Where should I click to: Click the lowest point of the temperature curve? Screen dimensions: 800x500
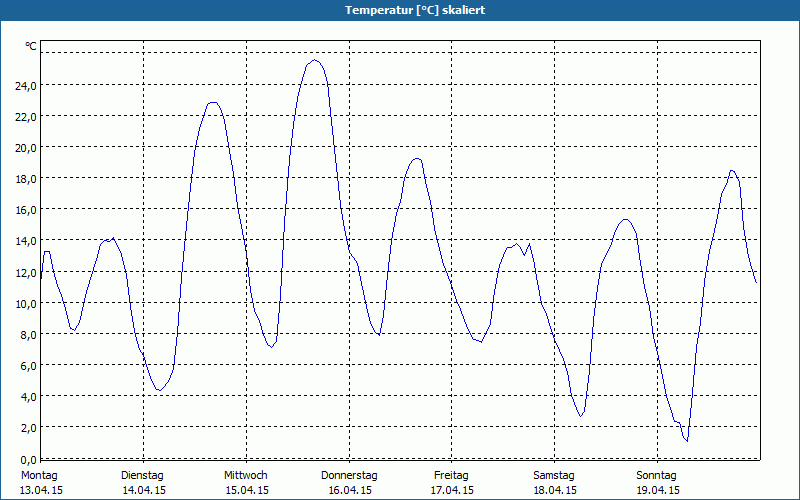(687, 441)
